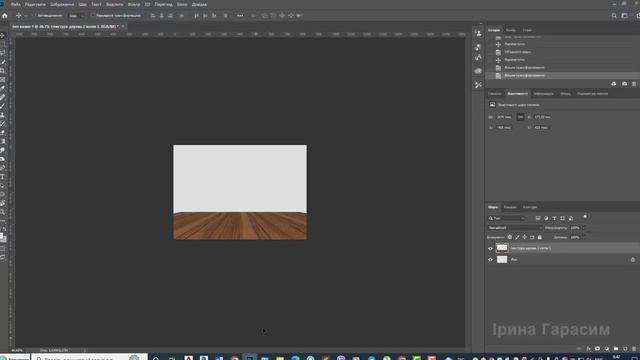Open Фільтр menu
The width and height of the screenshot is (640, 360).
(x=133, y=4)
